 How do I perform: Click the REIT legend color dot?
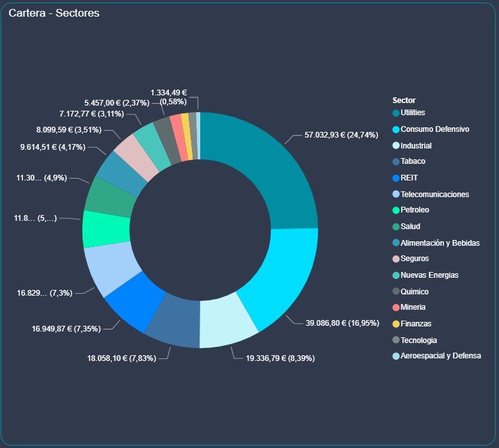[x=396, y=178]
